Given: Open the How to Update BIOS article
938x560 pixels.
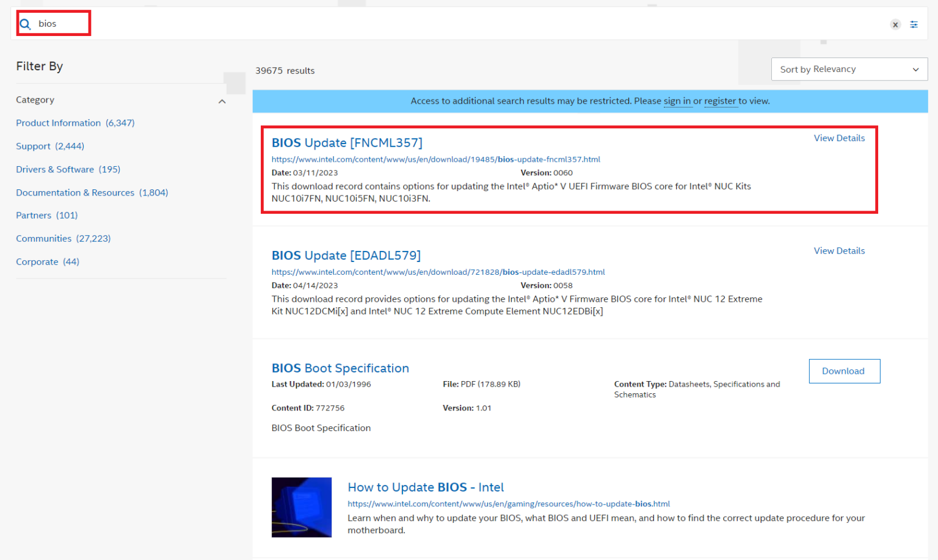Looking at the screenshot, I should (425, 487).
